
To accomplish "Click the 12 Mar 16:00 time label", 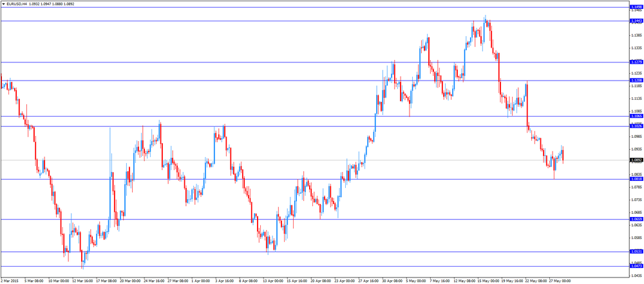I will coord(82,281).
